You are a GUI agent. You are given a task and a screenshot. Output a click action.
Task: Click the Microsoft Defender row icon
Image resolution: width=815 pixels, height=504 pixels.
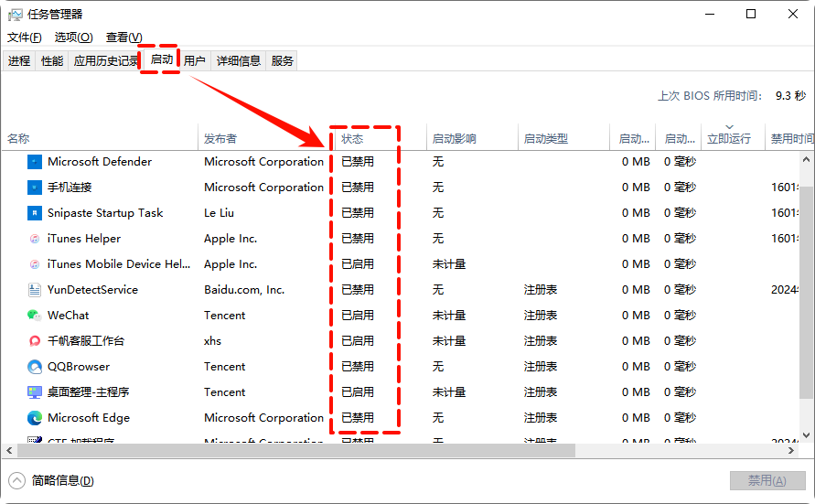click(35, 162)
